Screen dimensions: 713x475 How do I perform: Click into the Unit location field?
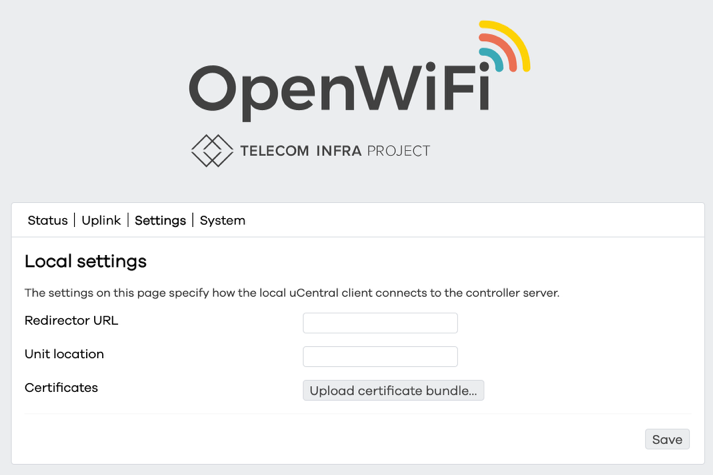tap(380, 356)
